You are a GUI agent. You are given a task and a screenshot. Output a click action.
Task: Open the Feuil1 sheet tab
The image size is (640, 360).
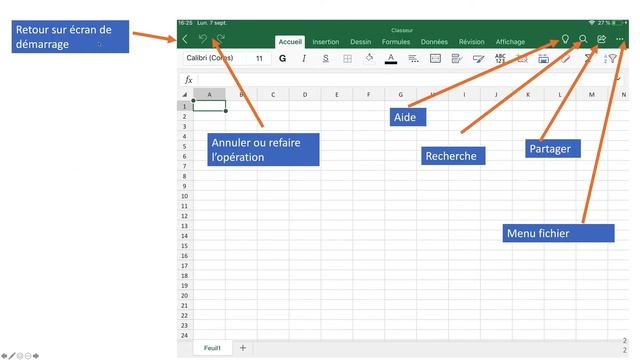pyautogui.click(x=212, y=348)
